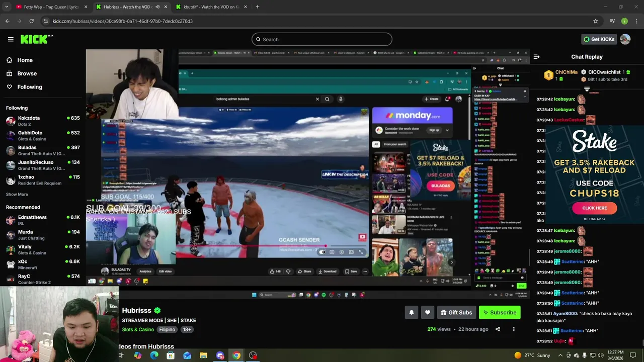Click the KICK logo
Screen dimensions: 644x362
click(36, 39)
